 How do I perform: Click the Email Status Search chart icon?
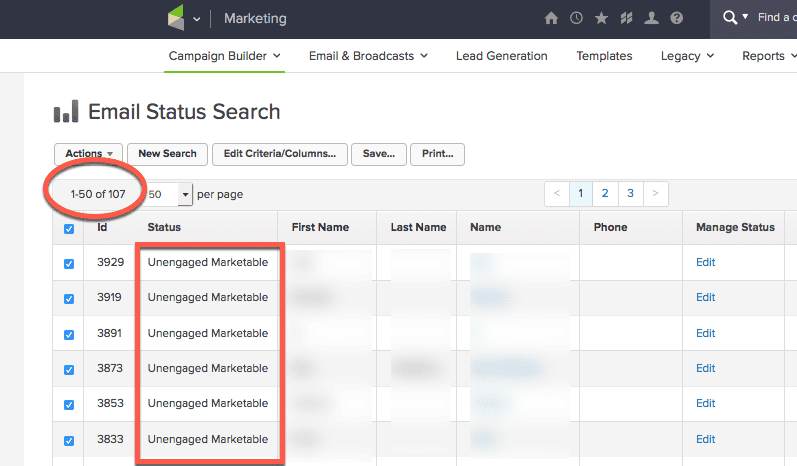coord(66,111)
